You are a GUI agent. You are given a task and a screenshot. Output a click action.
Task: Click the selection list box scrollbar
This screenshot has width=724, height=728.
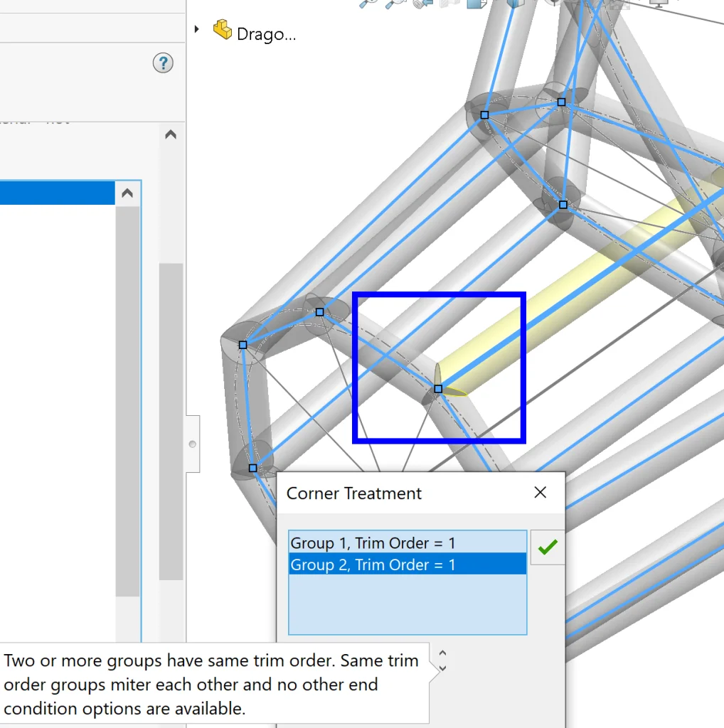point(127,398)
